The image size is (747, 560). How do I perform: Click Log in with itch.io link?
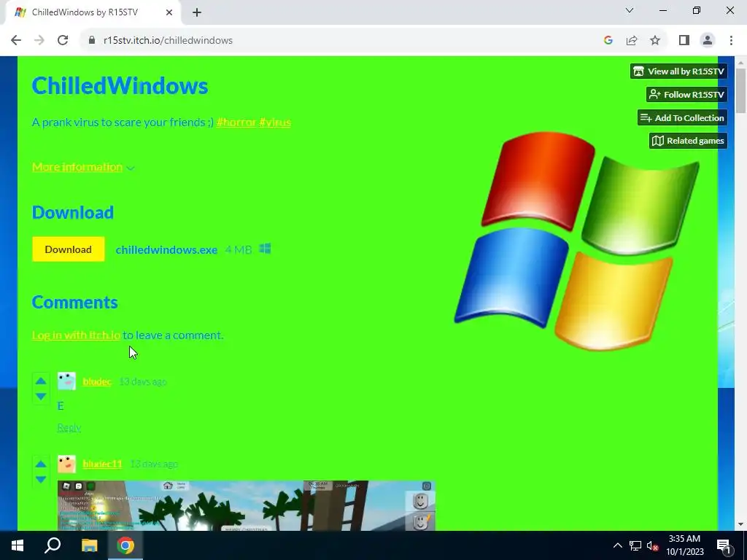click(x=76, y=335)
